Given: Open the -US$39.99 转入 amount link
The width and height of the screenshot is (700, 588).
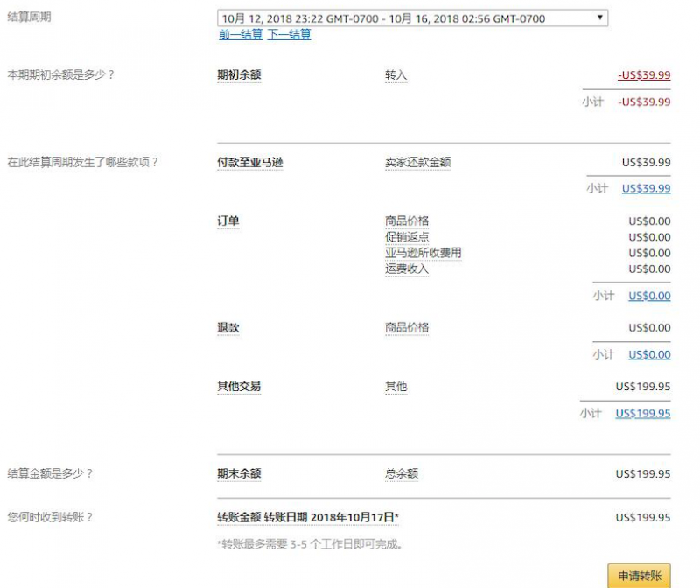Looking at the screenshot, I should click(644, 74).
